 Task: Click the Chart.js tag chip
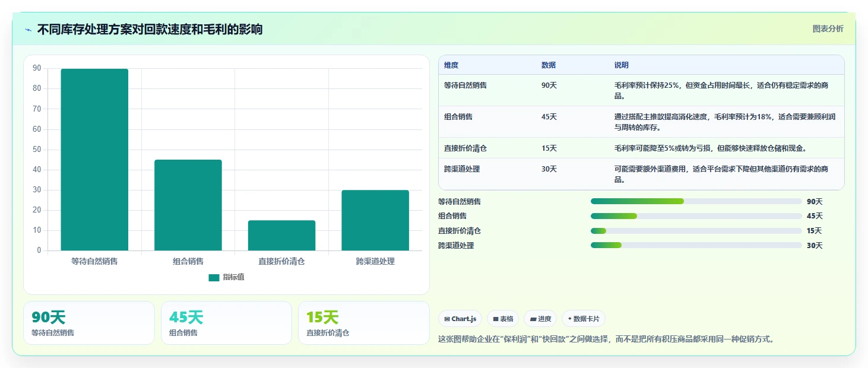(460, 319)
